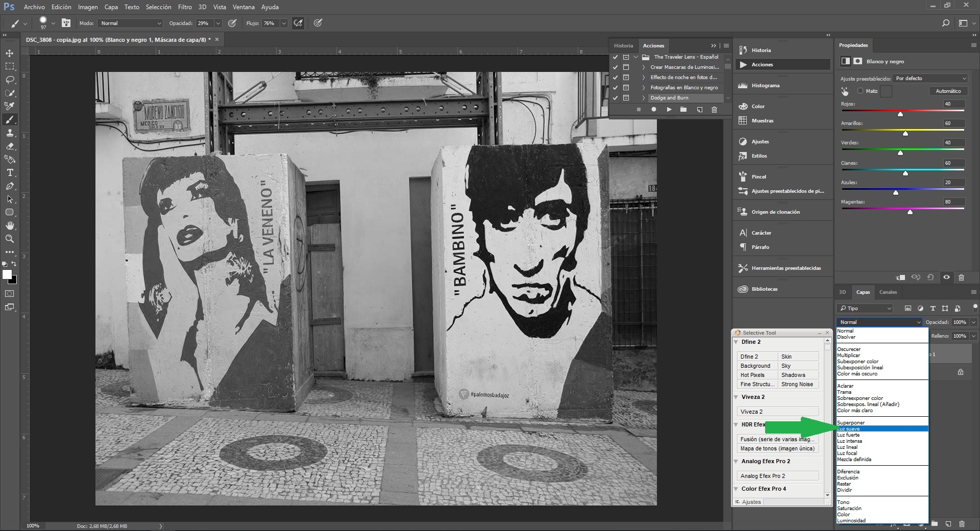Viewport: 980px width, 531px height.
Task: Open the layers Relleno dropdown arrow
Action: (x=973, y=336)
